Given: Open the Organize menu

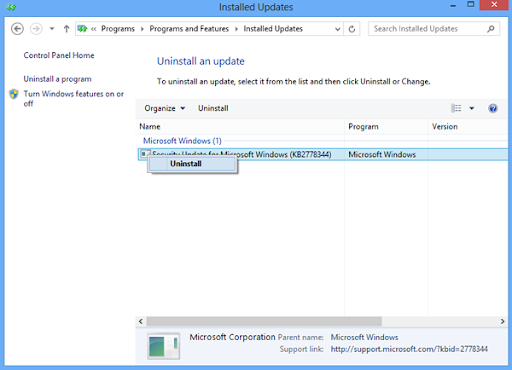Looking at the screenshot, I should (x=164, y=108).
